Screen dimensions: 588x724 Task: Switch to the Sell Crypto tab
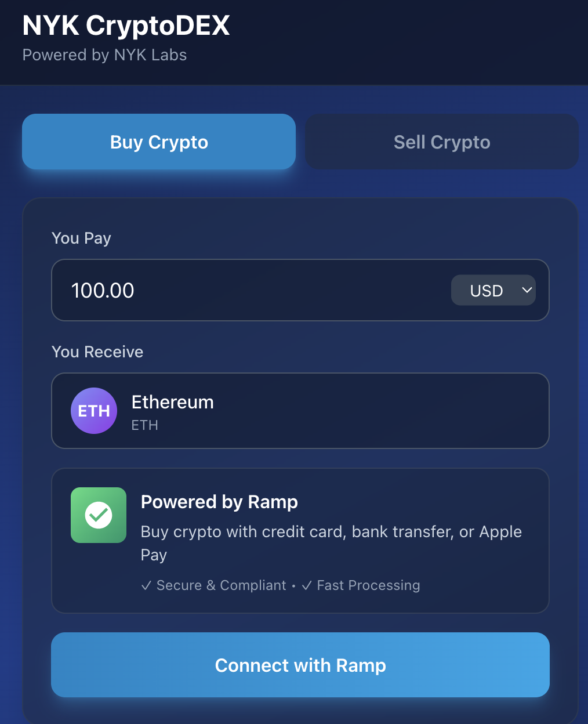(x=442, y=142)
